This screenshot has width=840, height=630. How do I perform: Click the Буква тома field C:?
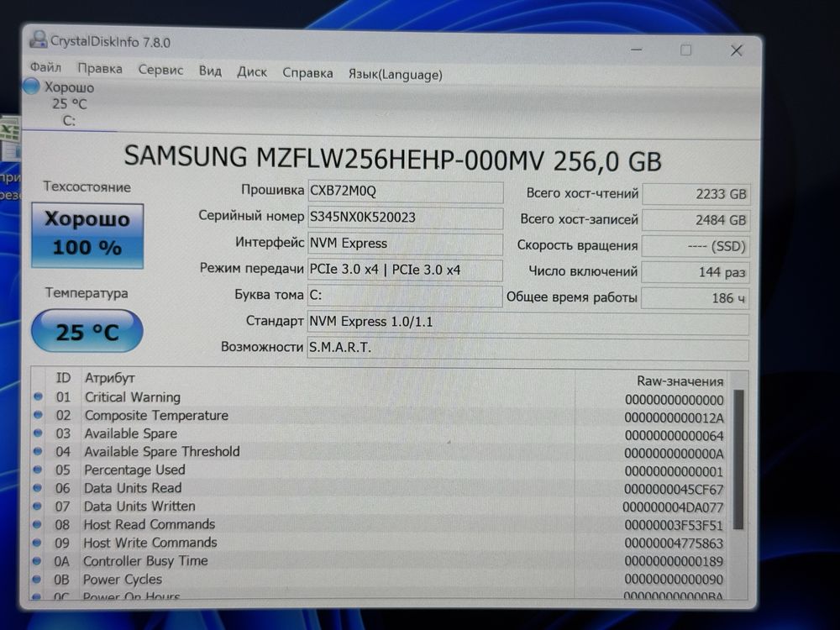pos(406,295)
